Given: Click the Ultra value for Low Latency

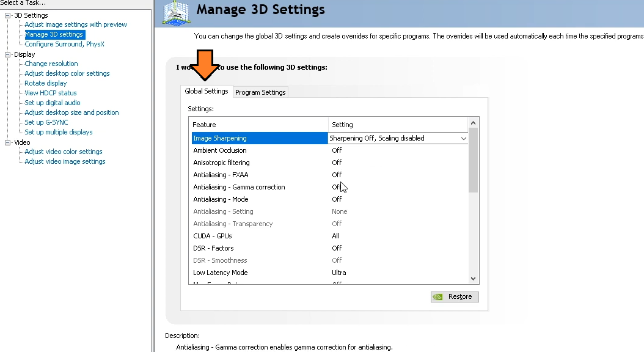Looking at the screenshot, I should 339,273.
